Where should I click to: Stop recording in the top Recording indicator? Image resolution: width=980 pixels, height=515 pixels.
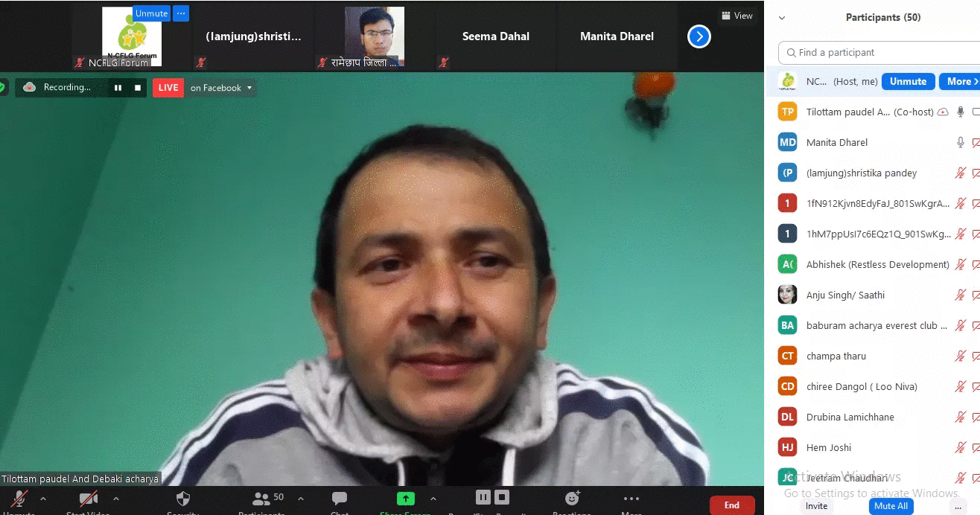click(x=138, y=88)
